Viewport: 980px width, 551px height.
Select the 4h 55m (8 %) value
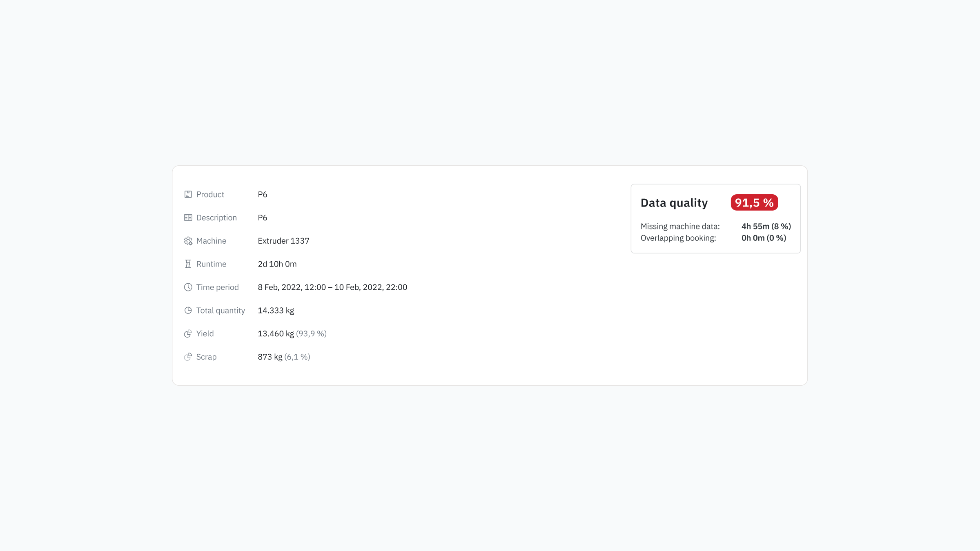point(766,226)
